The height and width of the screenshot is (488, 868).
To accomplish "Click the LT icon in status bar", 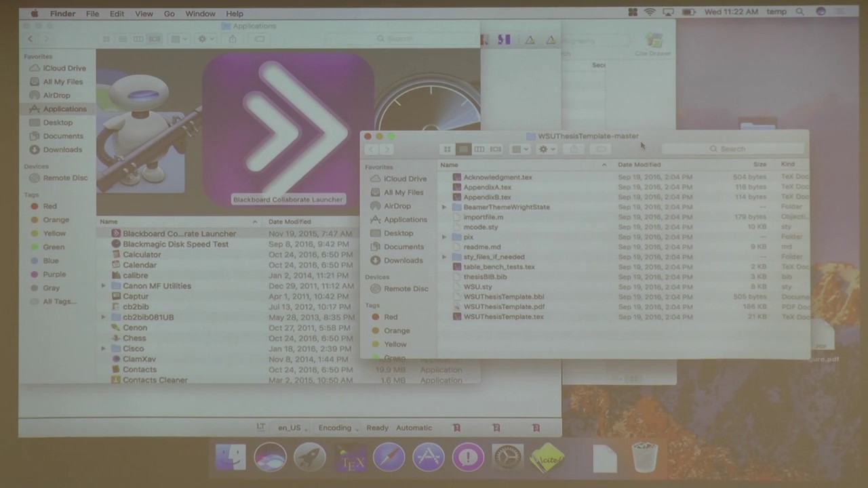I will point(260,427).
